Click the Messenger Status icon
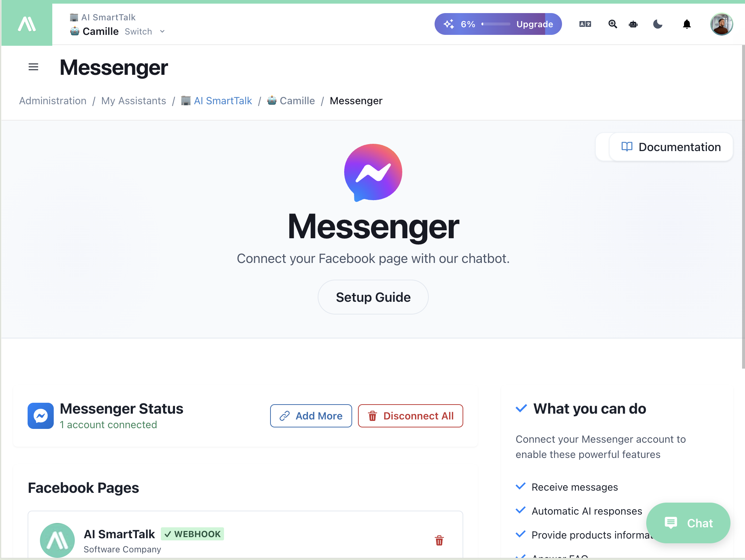 tap(41, 416)
